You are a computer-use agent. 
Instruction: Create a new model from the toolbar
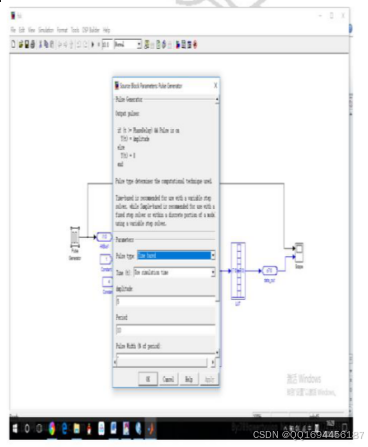coord(13,44)
